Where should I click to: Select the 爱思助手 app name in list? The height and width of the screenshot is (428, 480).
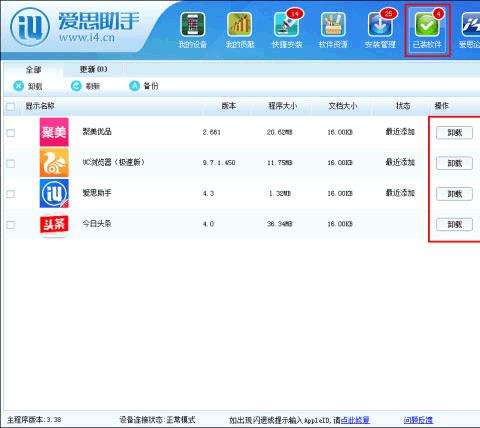point(97,193)
